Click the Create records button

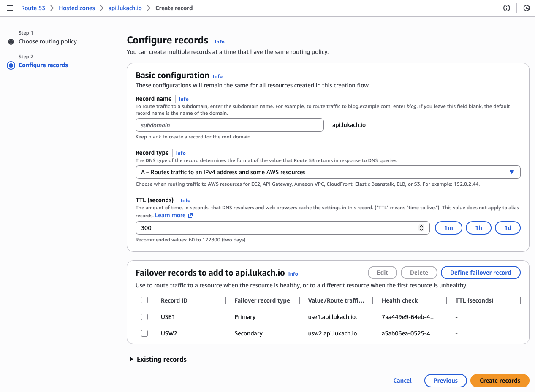pos(500,381)
